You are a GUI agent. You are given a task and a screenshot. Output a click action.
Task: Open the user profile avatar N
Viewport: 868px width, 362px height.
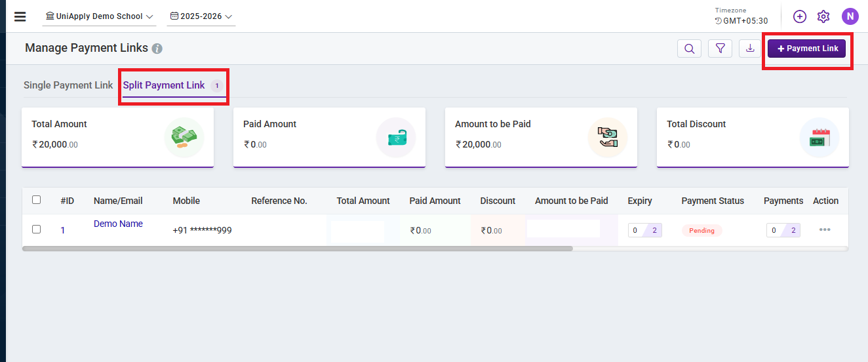pyautogui.click(x=850, y=16)
